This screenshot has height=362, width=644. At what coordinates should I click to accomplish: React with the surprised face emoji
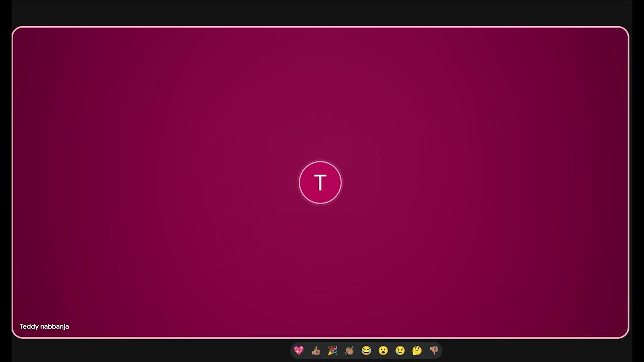[383, 350]
